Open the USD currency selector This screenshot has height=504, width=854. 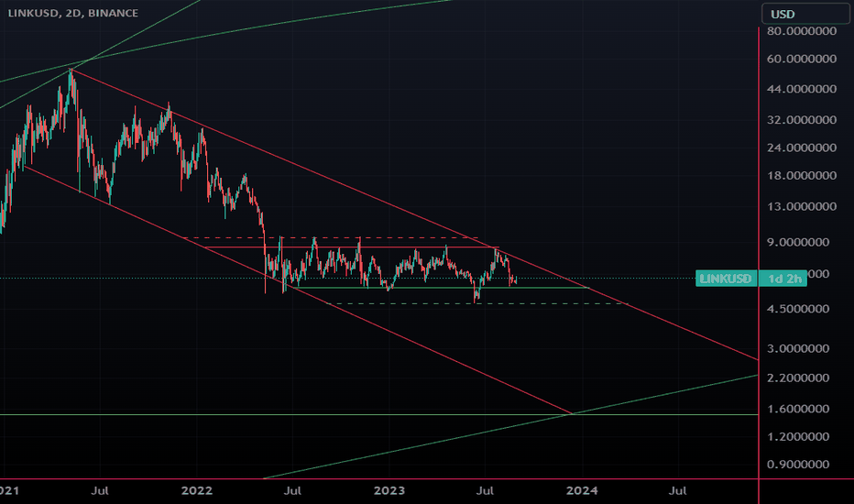coord(805,14)
